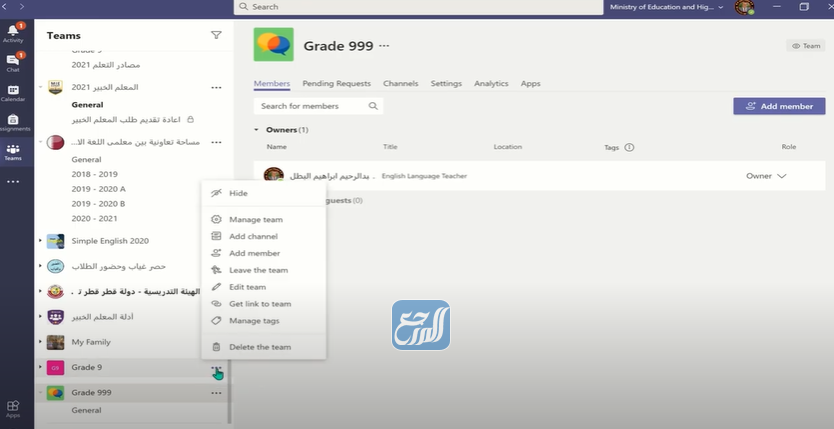Choose Leave the team
This screenshot has width=834, height=429.
click(x=263, y=270)
